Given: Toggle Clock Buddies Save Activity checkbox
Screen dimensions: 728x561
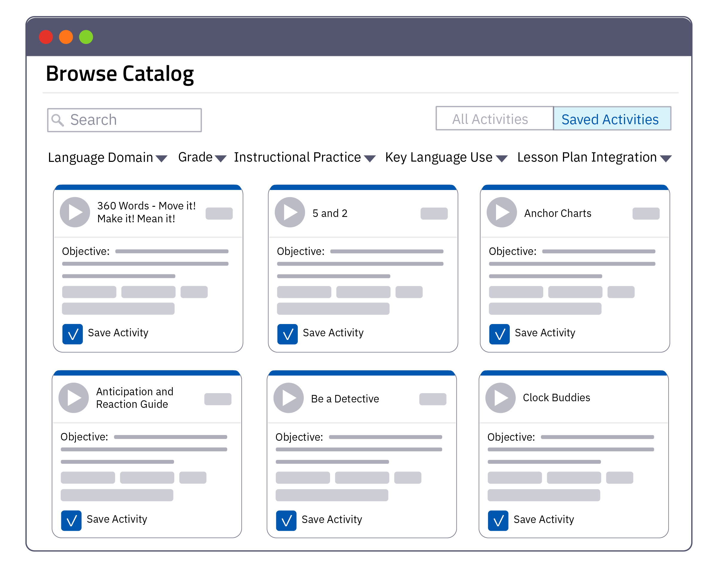Looking at the screenshot, I should tap(498, 521).
